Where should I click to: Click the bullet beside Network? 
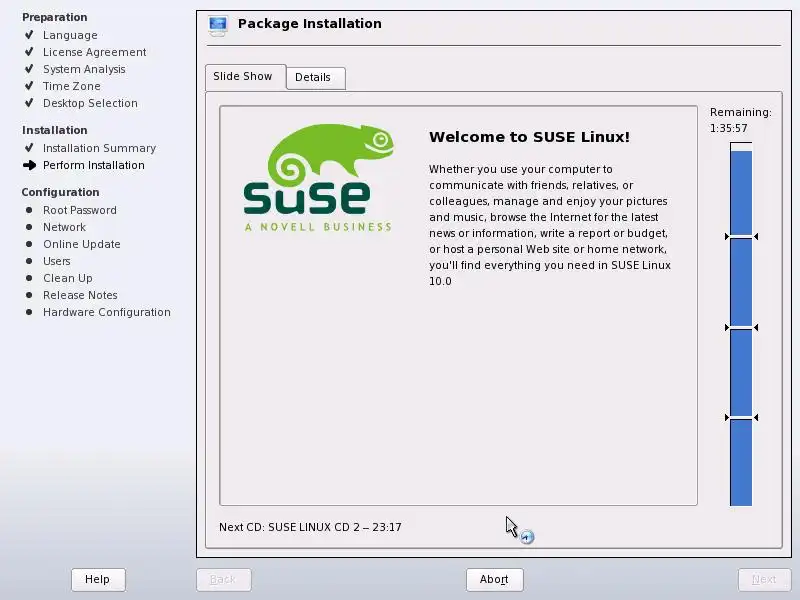pyautogui.click(x=29, y=227)
